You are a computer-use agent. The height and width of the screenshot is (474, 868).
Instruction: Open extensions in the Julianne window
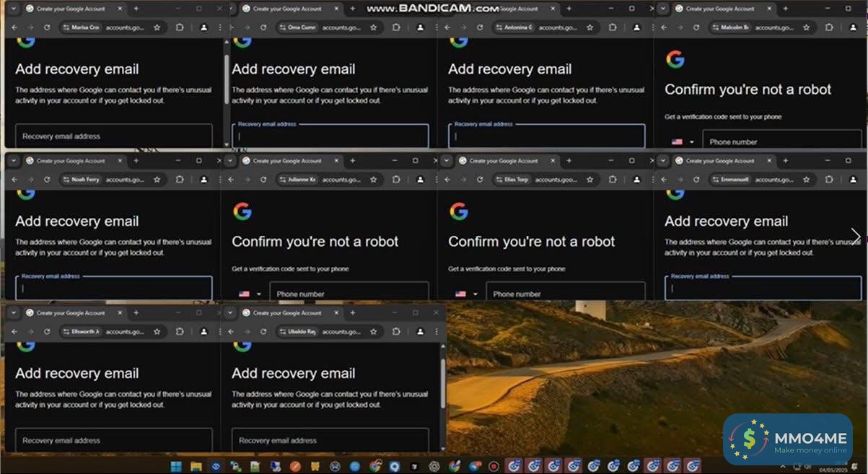point(396,180)
